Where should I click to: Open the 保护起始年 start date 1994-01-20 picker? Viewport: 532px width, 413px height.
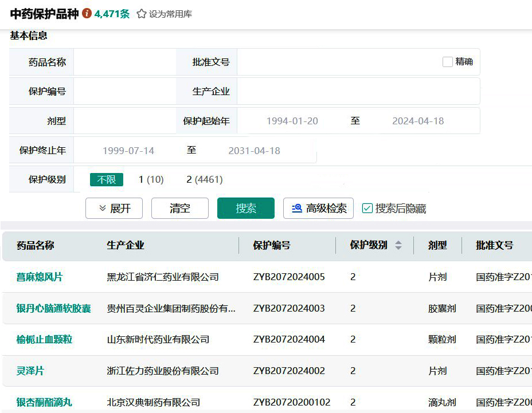point(292,121)
